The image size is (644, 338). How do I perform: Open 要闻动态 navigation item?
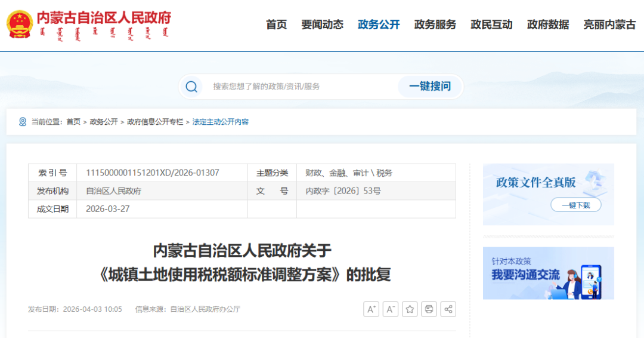323,24
